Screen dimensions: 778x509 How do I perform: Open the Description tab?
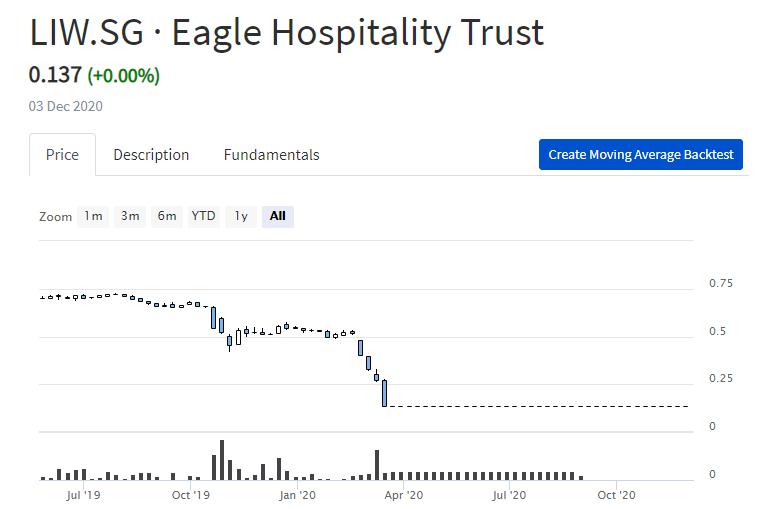(151, 155)
